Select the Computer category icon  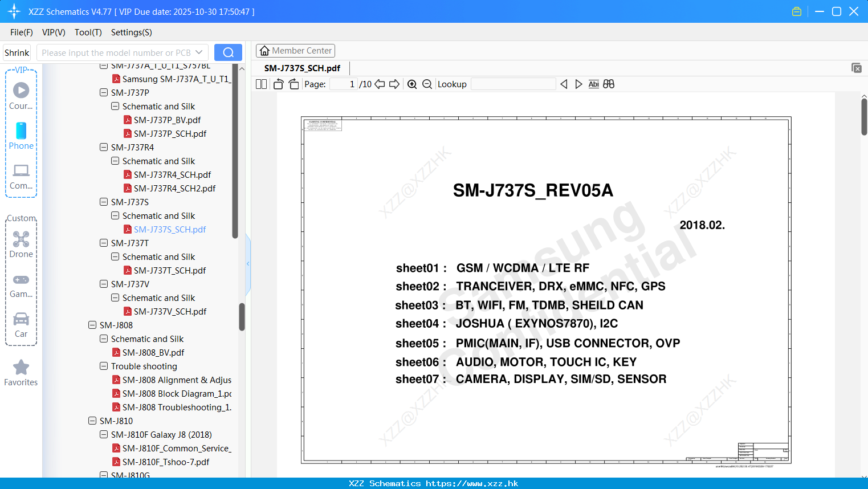click(x=21, y=177)
